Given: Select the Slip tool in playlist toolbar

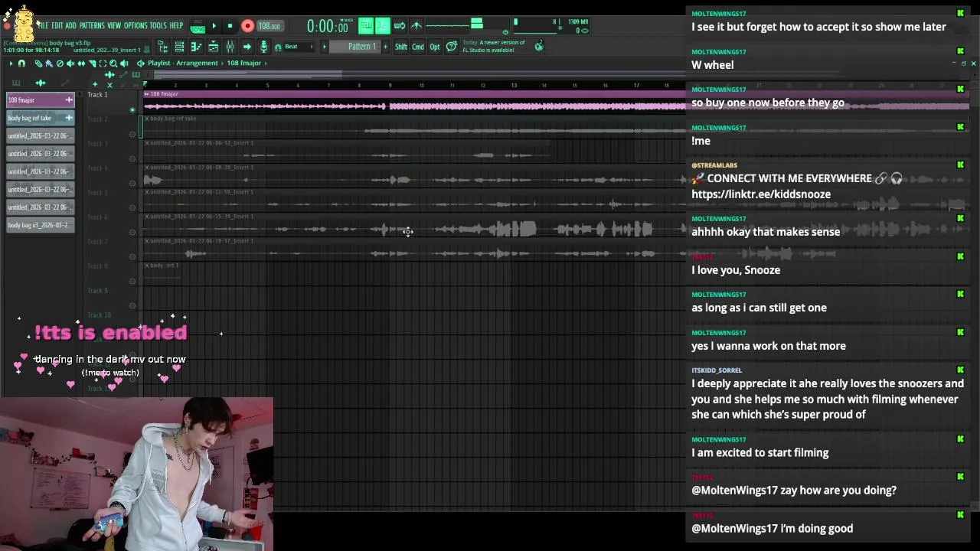Looking at the screenshot, I should pyautogui.click(x=81, y=64).
